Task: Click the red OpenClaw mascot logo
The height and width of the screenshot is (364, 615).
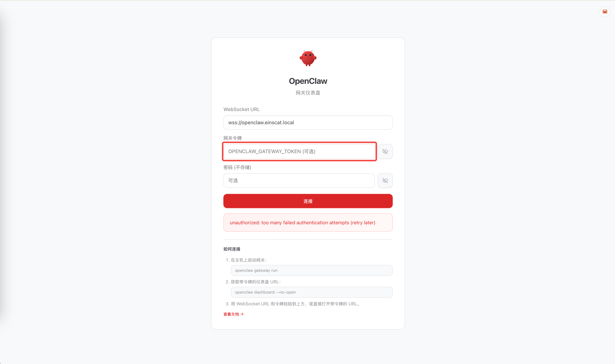Action: pos(308,58)
